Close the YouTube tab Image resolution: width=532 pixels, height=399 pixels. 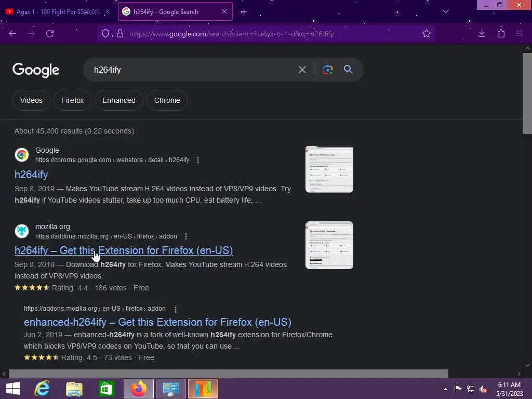tap(108, 12)
